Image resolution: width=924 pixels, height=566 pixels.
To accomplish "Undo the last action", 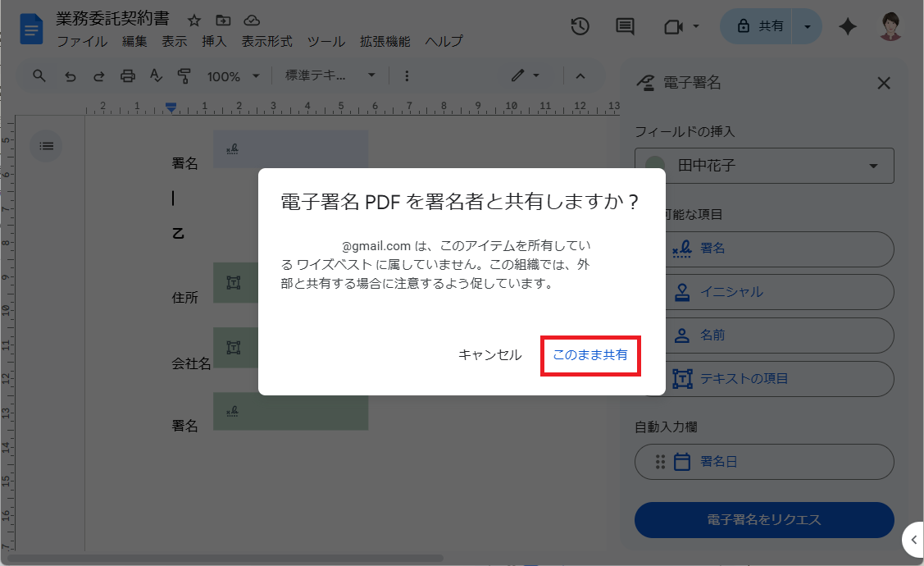I will click(70, 75).
